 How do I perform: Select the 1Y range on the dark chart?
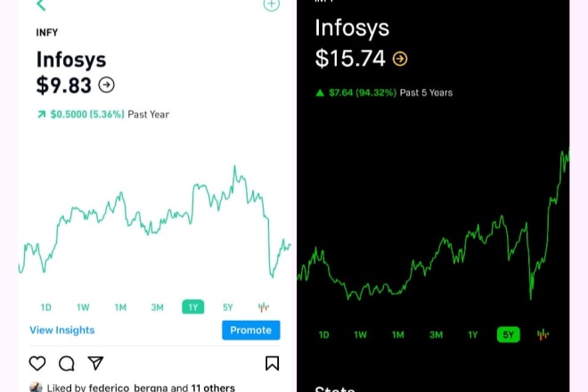(472, 335)
